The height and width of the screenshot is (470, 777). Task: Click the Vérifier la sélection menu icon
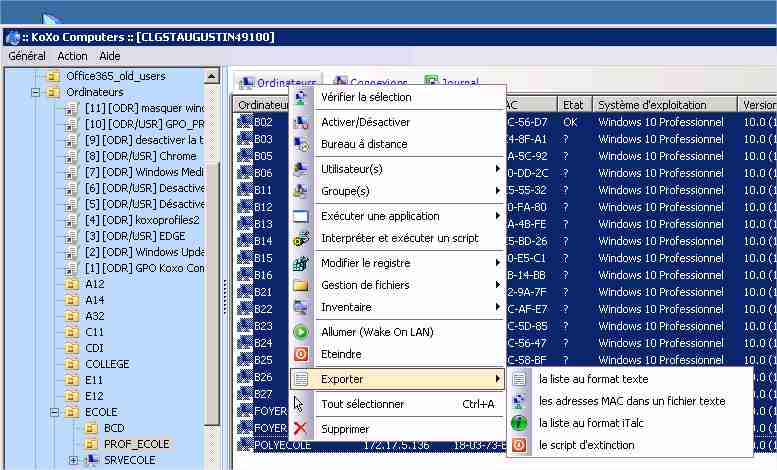(301, 97)
